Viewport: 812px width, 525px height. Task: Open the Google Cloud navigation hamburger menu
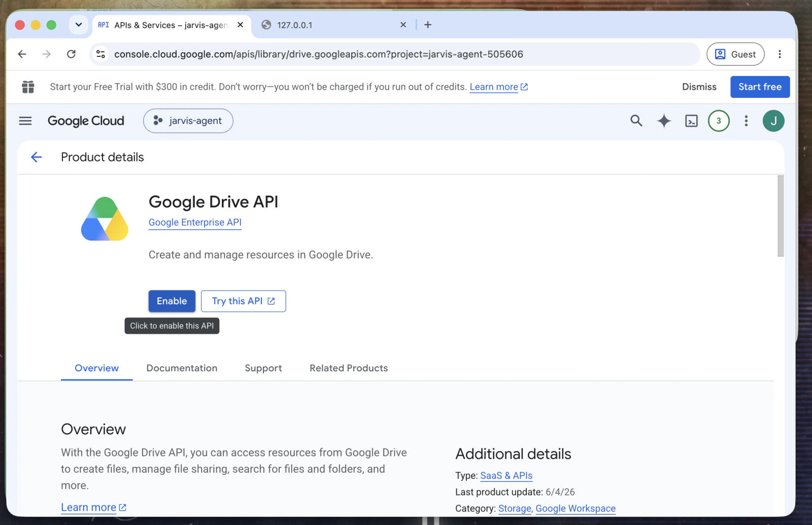(25, 121)
